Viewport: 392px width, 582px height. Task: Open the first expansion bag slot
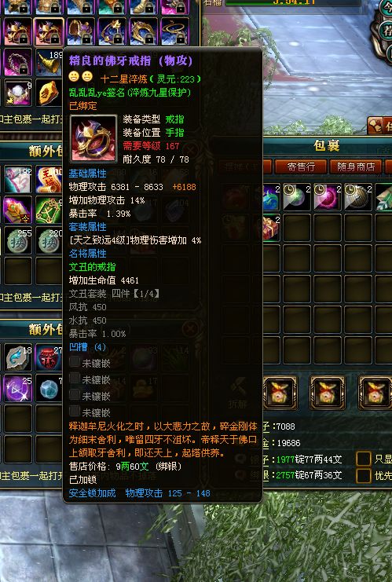coord(280,393)
